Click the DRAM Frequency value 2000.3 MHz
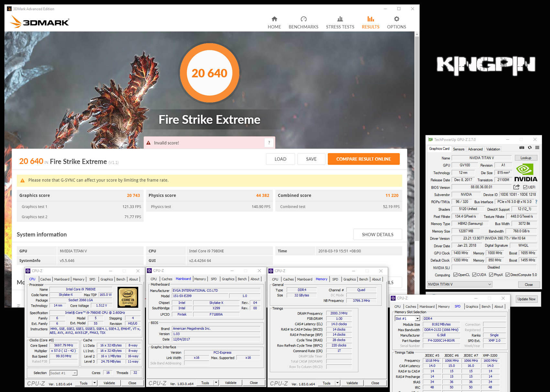550x392 pixels. pos(339,313)
